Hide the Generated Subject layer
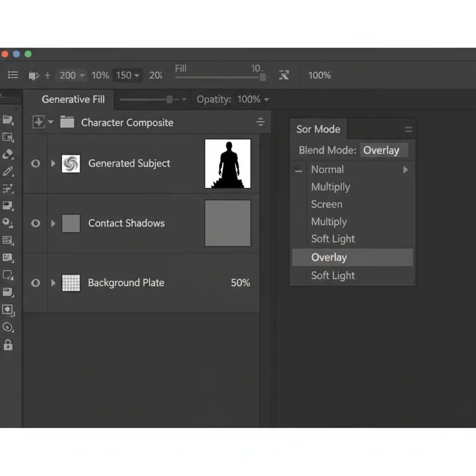Screen dimensions: 476x476 (x=35, y=164)
